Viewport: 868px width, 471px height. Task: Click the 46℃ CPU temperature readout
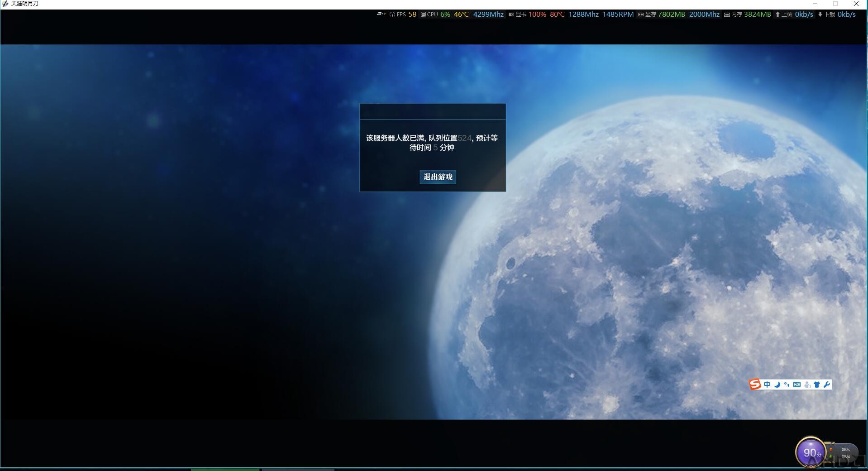(461, 14)
